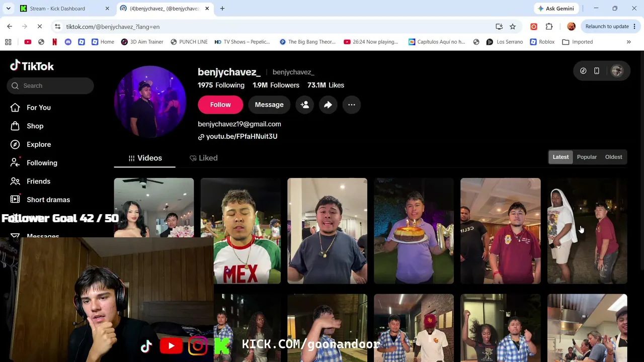
Task: Open the Explore page
Action: coord(31,145)
